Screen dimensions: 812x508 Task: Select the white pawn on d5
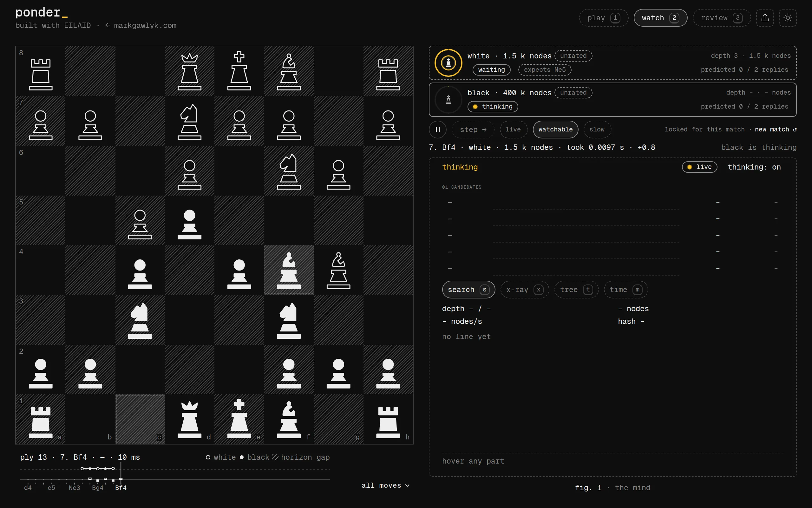(x=190, y=224)
